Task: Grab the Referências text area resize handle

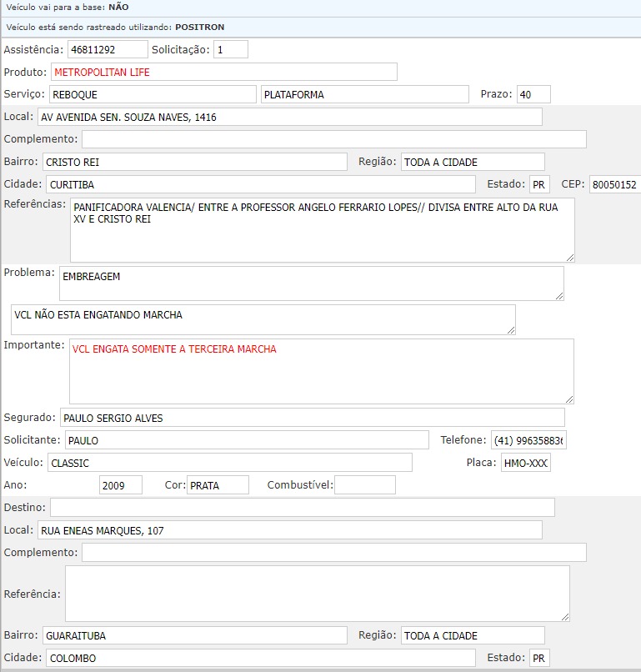Action: pos(570,258)
